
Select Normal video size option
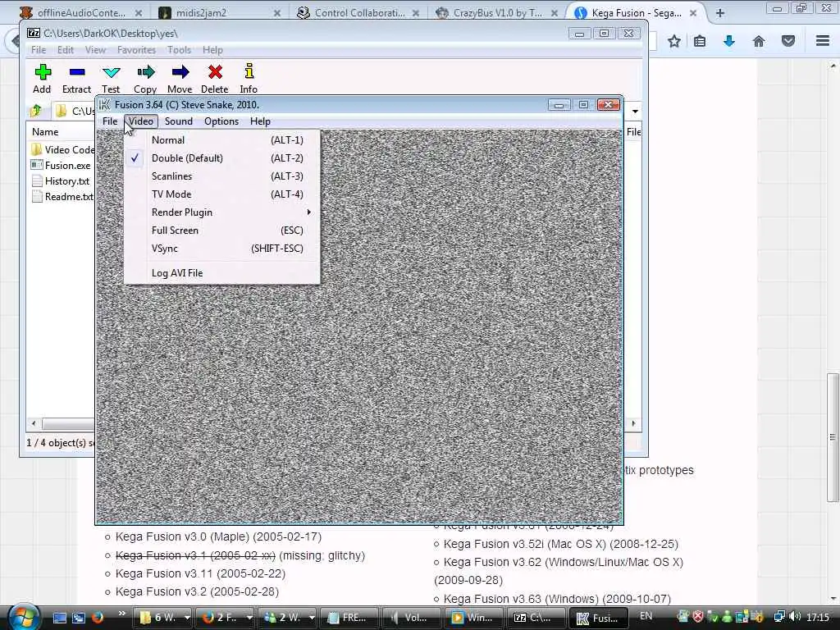[222, 139]
